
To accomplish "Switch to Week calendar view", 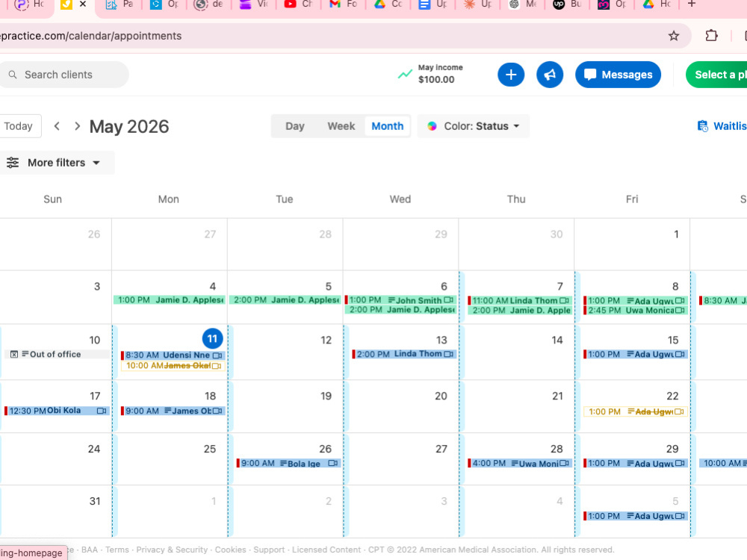I will click(341, 126).
